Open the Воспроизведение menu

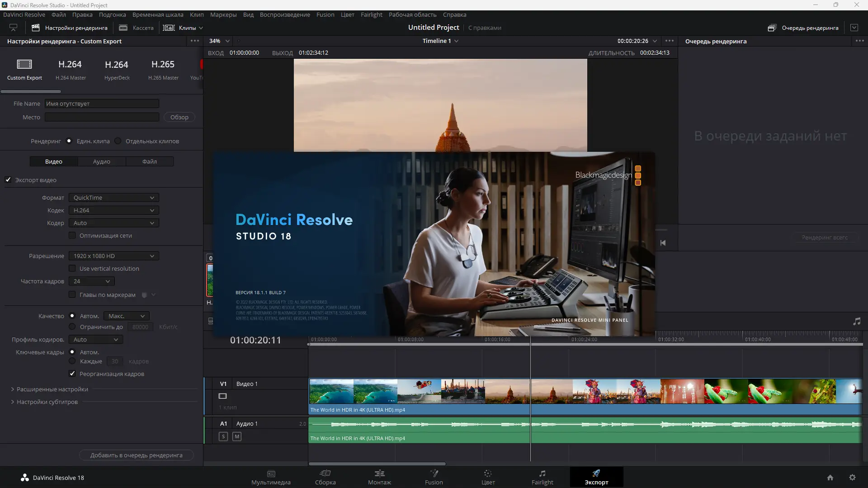coord(285,14)
